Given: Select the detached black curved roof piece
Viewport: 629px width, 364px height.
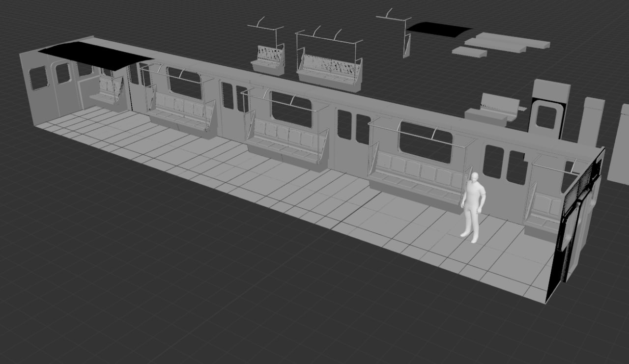Looking at the screenshot, I should [x=439, y=28].
